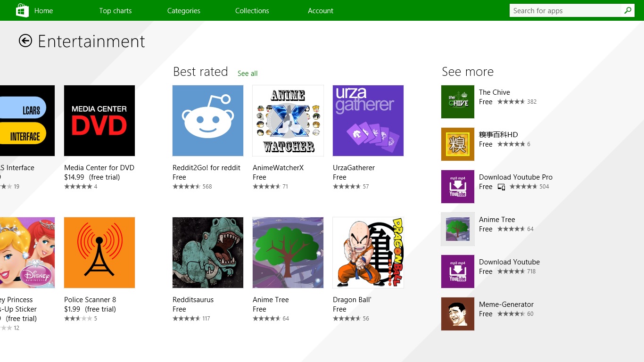The width and height of the screenshot is (644, 362).
Task: Click the UrzaGatherer title text
Action: coord(354,168)
